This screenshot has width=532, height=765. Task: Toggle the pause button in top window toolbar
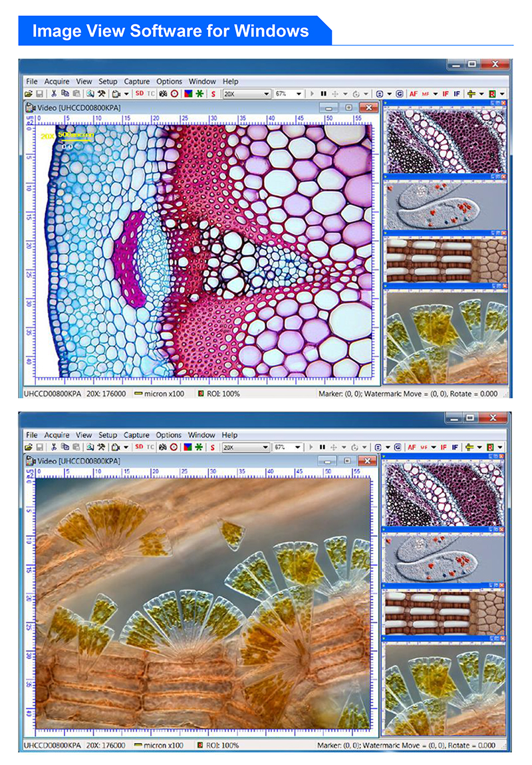pos(323,94)
